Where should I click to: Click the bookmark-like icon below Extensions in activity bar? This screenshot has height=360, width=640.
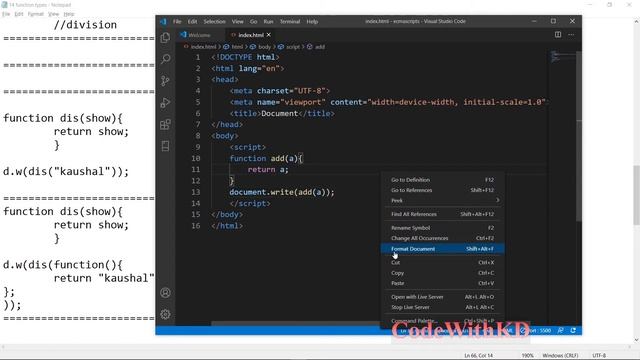click(165, 146)
